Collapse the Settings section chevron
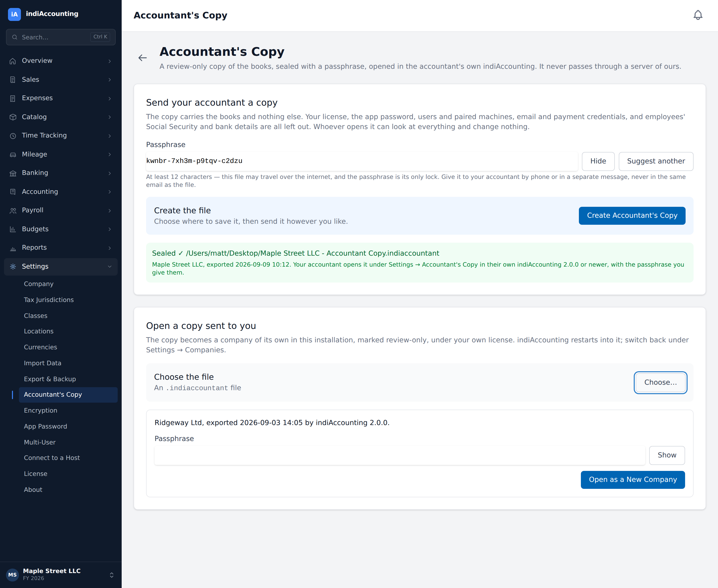 coord(109,267)
